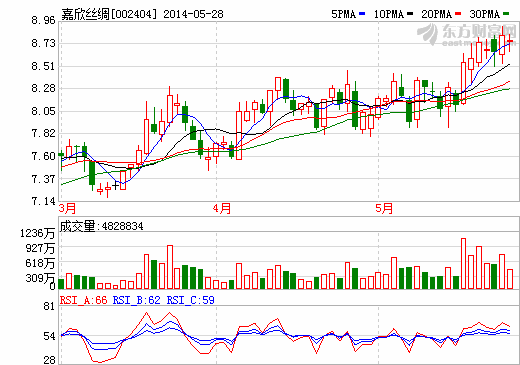520x365 pixels.
Task: Click the 309万 volume axis label
Action: [40, 278]
